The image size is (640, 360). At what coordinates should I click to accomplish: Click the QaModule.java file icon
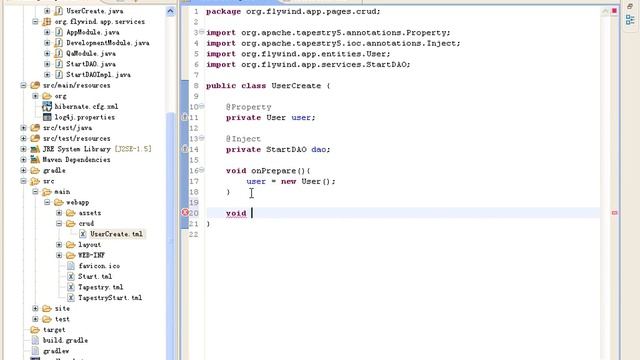(59, 53)
